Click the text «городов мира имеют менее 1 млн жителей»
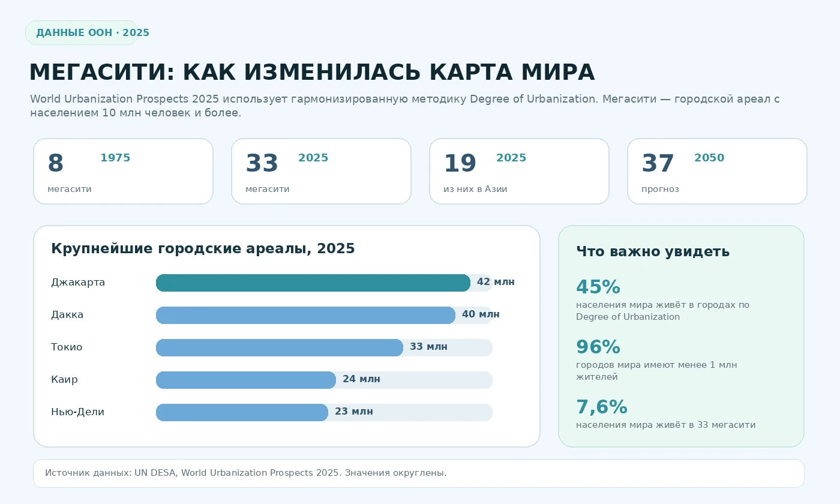 coord(656,371)
